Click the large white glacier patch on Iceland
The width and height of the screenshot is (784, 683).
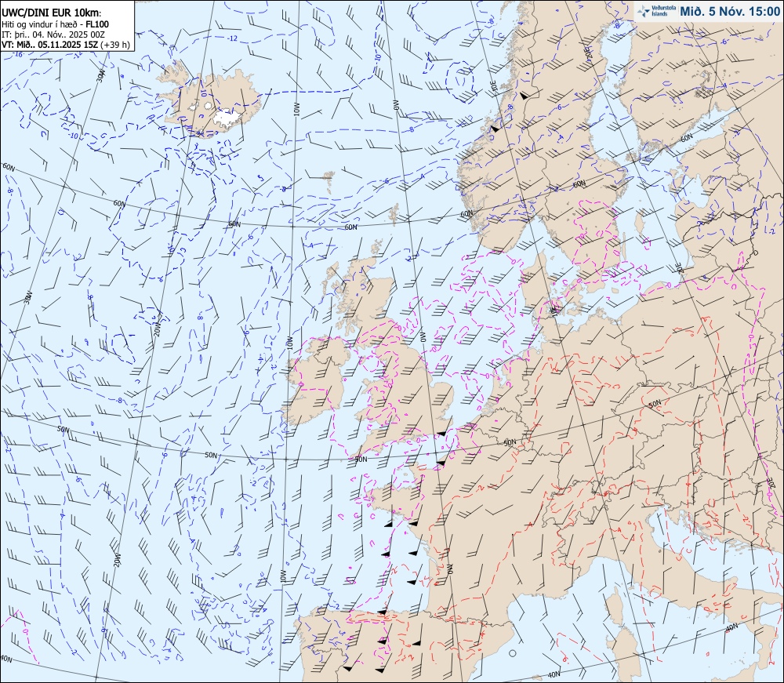click(x=227, y=118)
